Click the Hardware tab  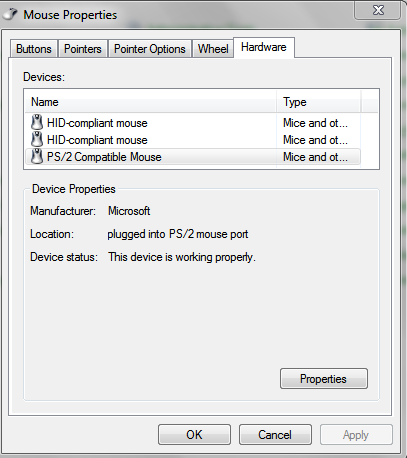264,48
